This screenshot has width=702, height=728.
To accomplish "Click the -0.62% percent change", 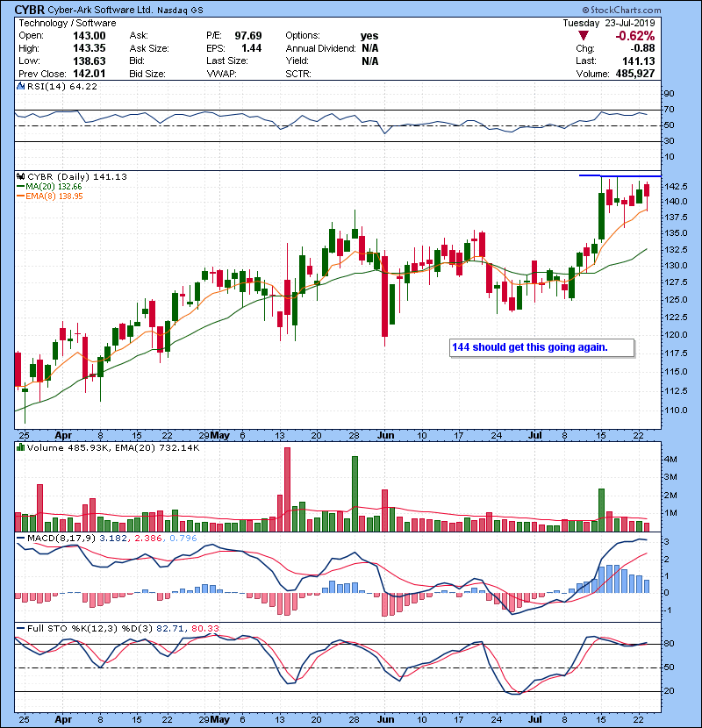I will pos(634,36).
